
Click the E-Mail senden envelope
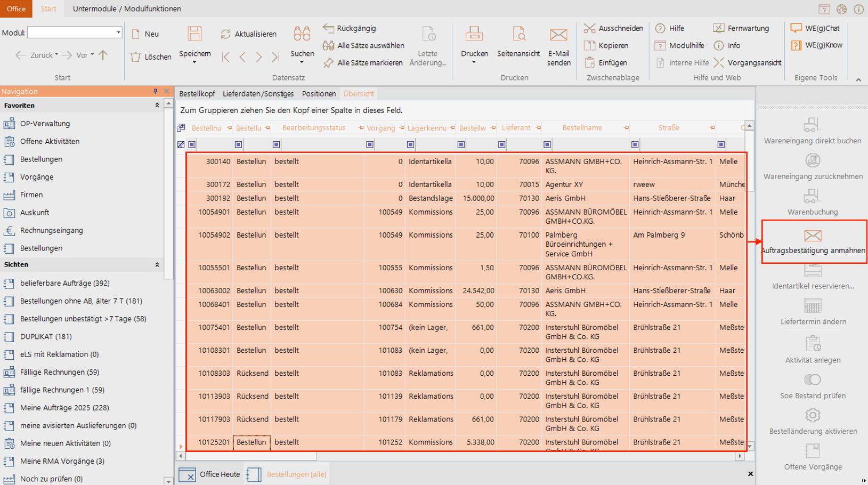(x=558, y=35)
